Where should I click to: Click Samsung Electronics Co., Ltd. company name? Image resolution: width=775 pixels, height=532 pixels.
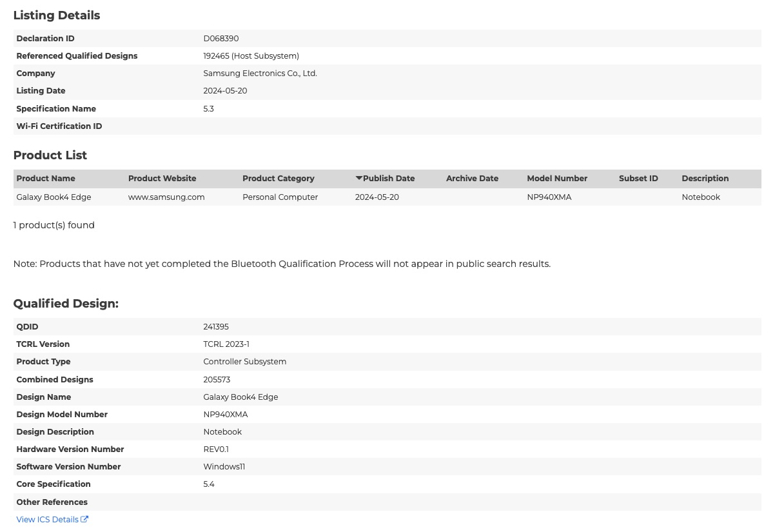260,74
